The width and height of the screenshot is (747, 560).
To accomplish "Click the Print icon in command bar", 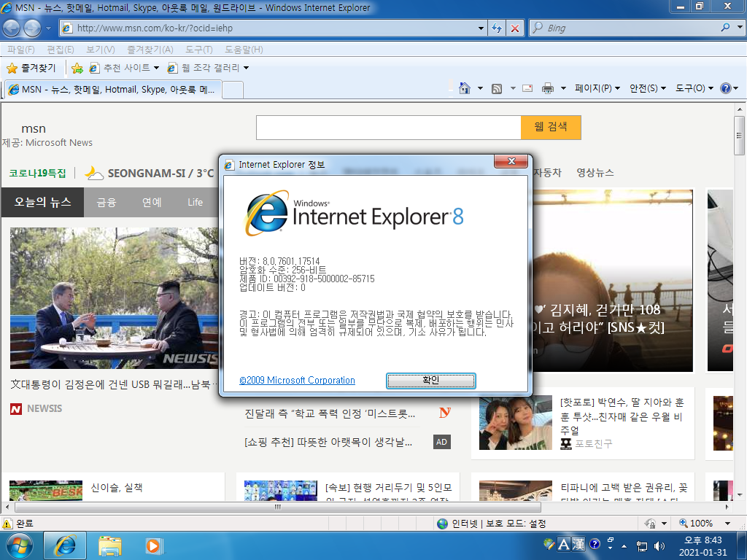I will [x=548, y=88].
